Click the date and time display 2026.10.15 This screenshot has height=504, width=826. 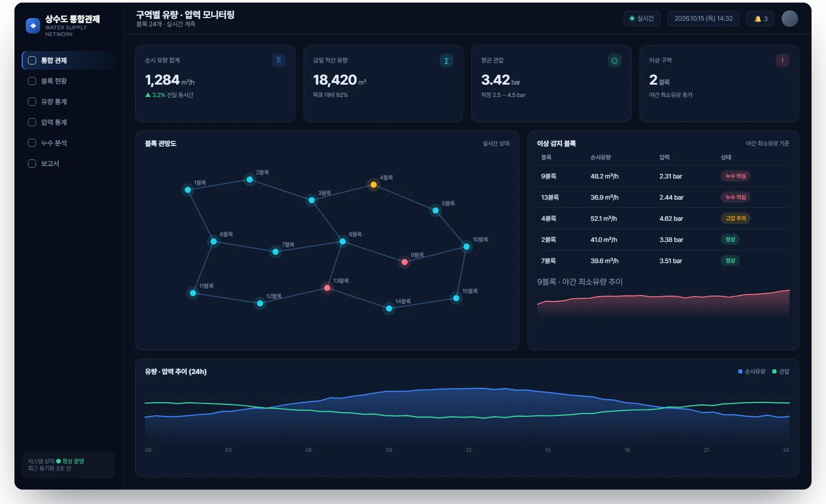pos(703,19)
